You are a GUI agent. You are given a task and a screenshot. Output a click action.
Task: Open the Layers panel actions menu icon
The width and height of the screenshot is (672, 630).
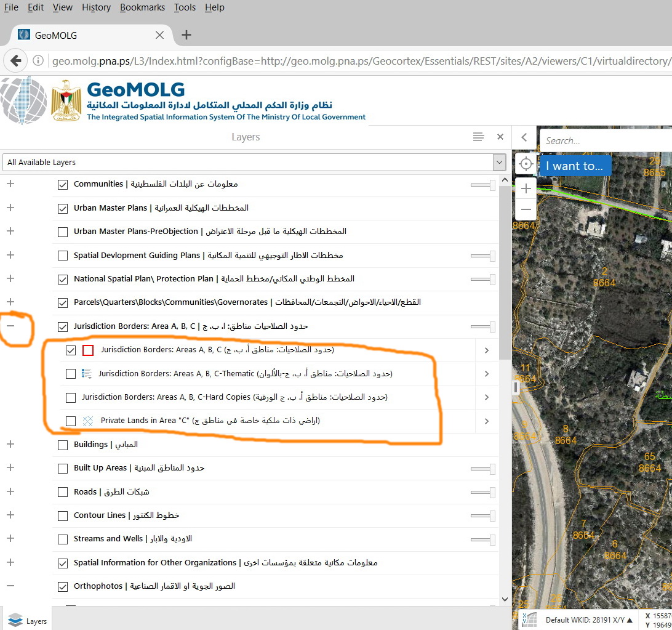478,137
